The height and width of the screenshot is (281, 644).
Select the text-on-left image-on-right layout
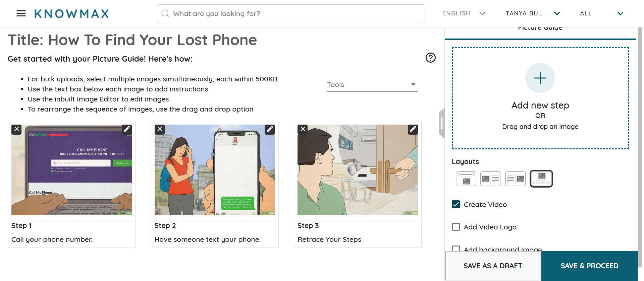click(515, 179)
